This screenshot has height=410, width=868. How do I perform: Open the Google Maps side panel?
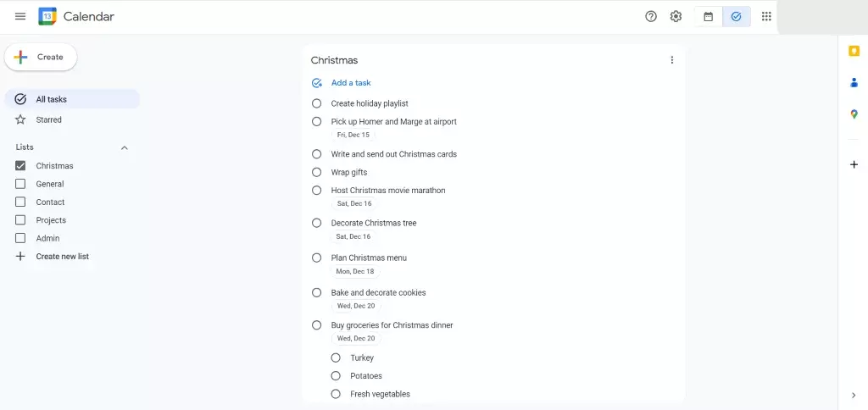[x=854, y=114]
